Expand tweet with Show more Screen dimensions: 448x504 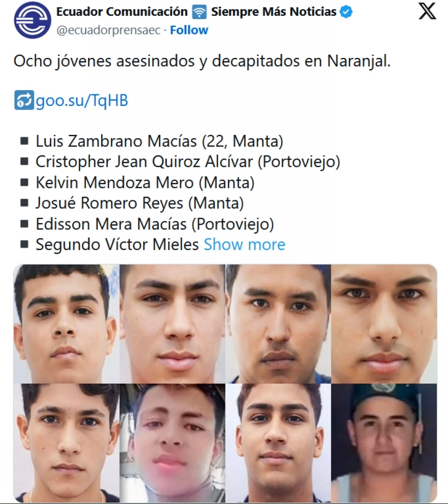pos(244,244)
